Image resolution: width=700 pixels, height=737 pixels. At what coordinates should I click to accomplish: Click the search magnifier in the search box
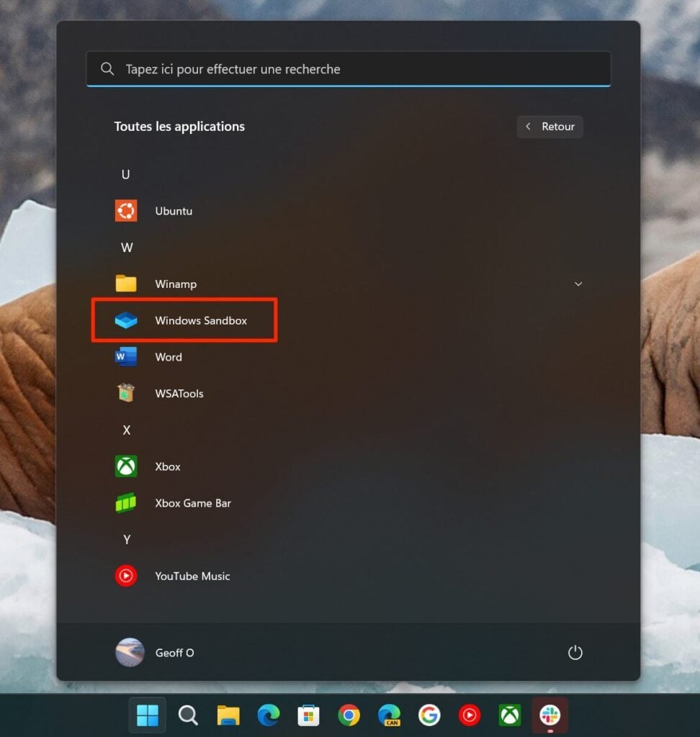107,69
